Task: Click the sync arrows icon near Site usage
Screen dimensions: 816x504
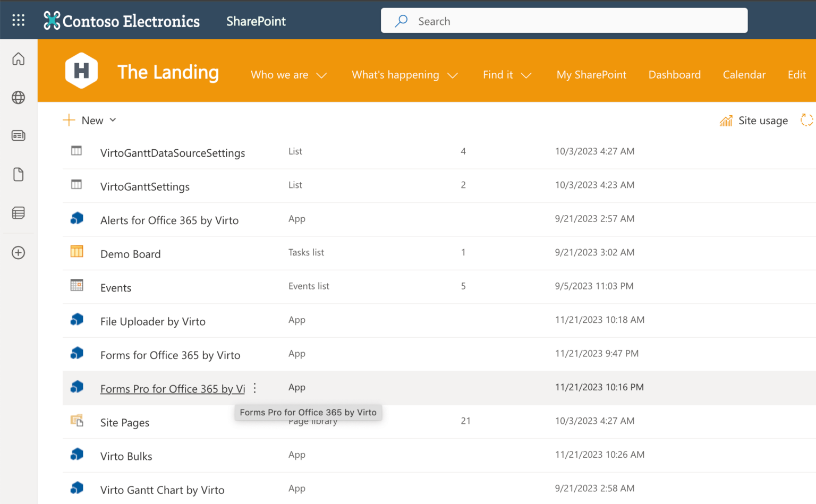Action: pos(806,120)
